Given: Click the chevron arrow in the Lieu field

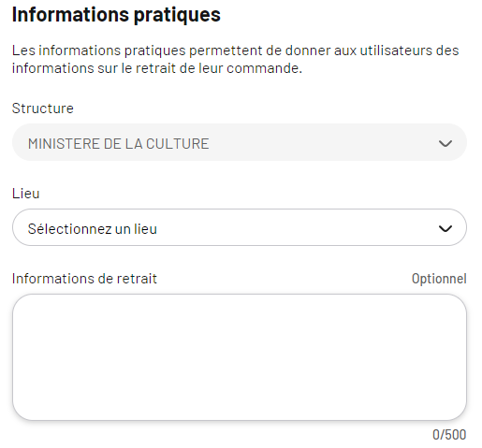Looking at the screenshot, I should pyautogui.click(x=445, y=228).
